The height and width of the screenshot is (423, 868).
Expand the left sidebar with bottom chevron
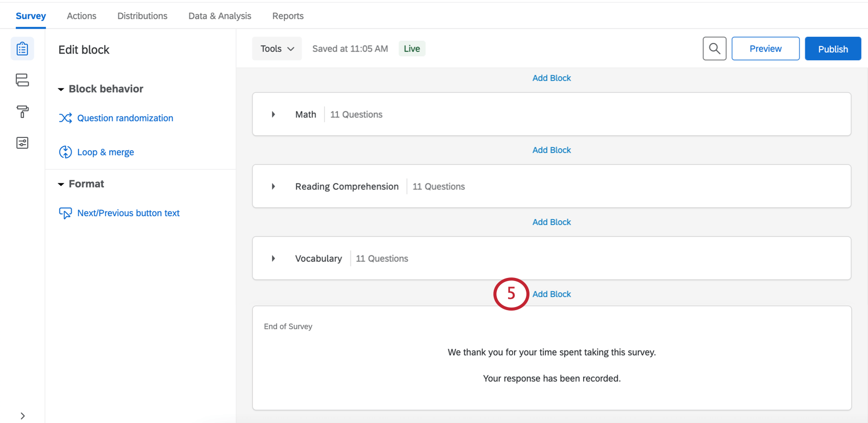[x=22, y=416]
